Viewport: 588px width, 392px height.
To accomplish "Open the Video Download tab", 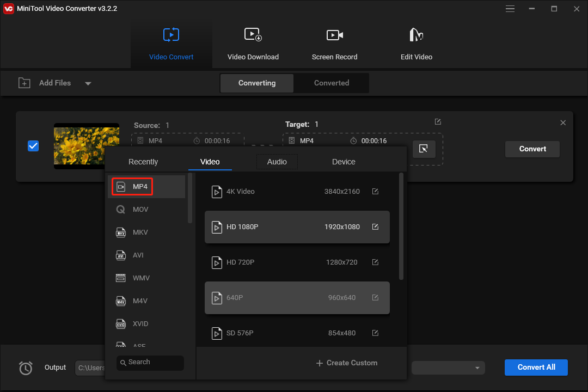I will click(253, 44).
